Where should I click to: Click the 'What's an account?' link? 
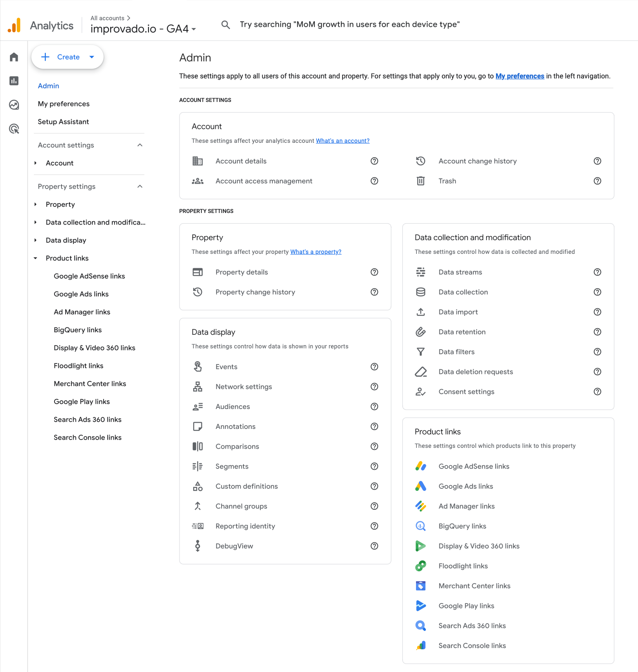coord(343,140)
